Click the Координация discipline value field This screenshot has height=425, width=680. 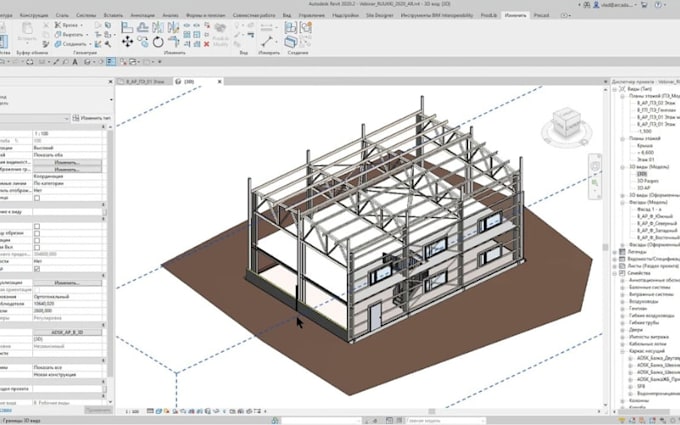67,177
